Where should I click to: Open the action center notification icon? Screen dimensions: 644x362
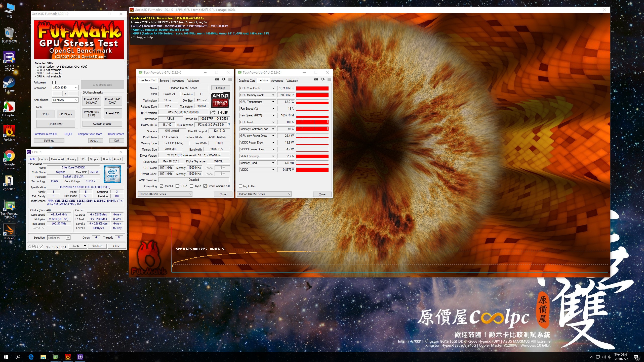coord(636,357)
